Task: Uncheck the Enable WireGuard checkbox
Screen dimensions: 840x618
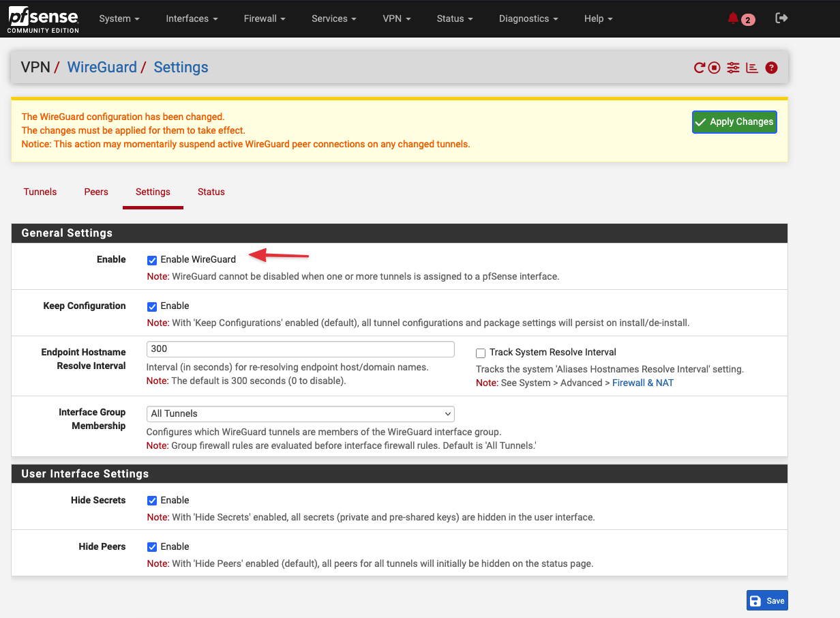Action: 152,260
